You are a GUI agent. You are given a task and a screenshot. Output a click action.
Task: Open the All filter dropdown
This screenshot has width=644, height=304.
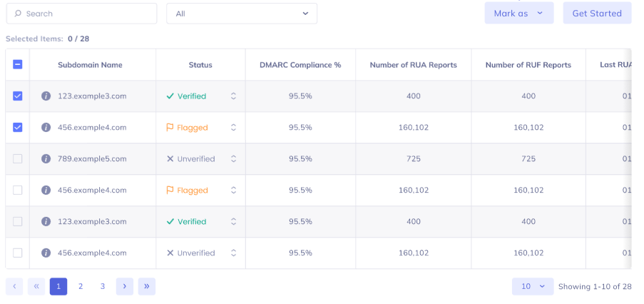point(242,14)
